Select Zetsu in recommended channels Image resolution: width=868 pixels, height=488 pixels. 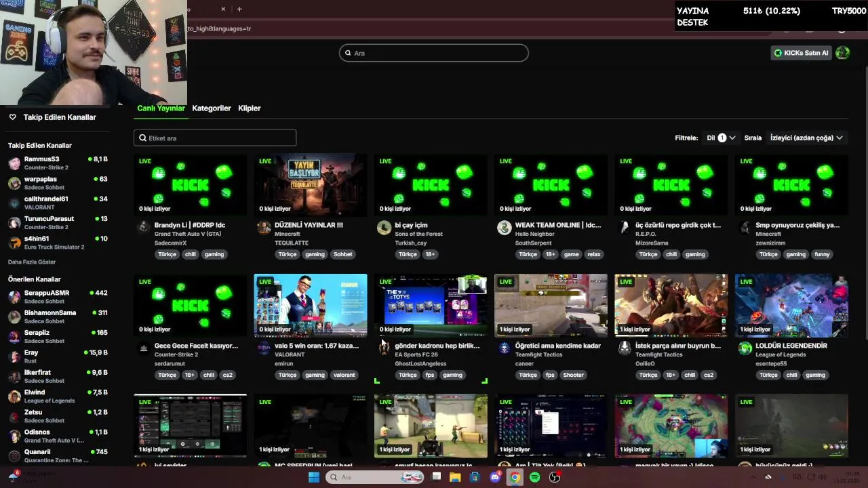[x=58, y=416]
